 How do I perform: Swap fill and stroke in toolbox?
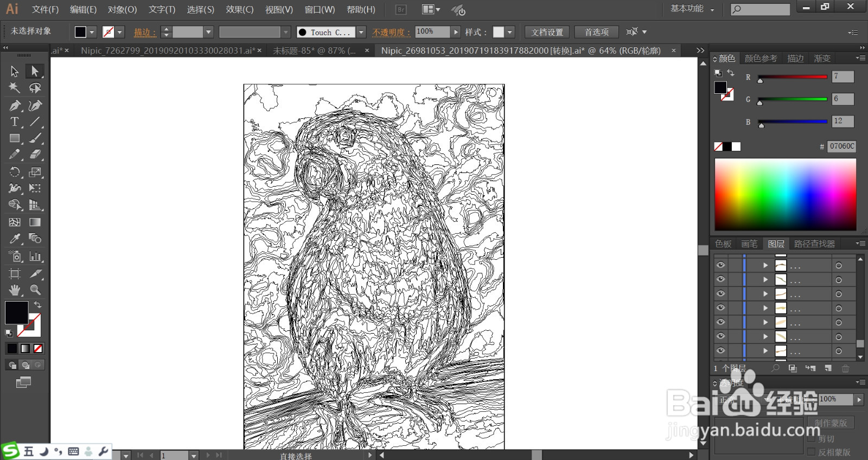coord(37,305)
